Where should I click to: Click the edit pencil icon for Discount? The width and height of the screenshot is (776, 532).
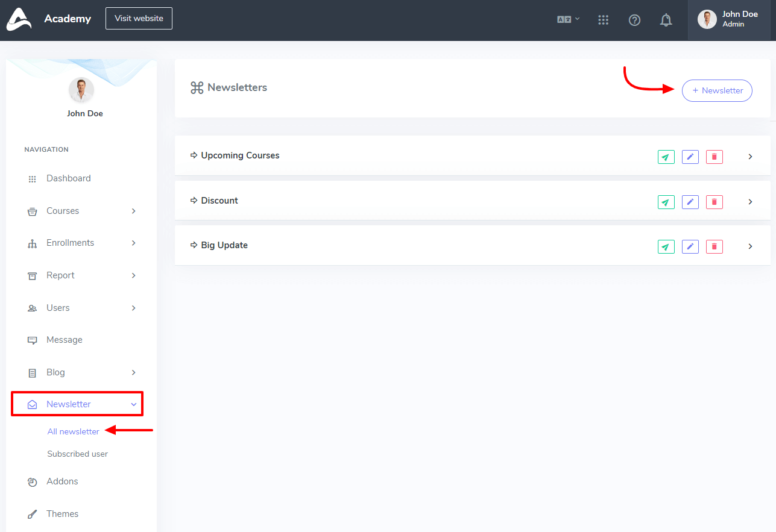coord(690,202)
